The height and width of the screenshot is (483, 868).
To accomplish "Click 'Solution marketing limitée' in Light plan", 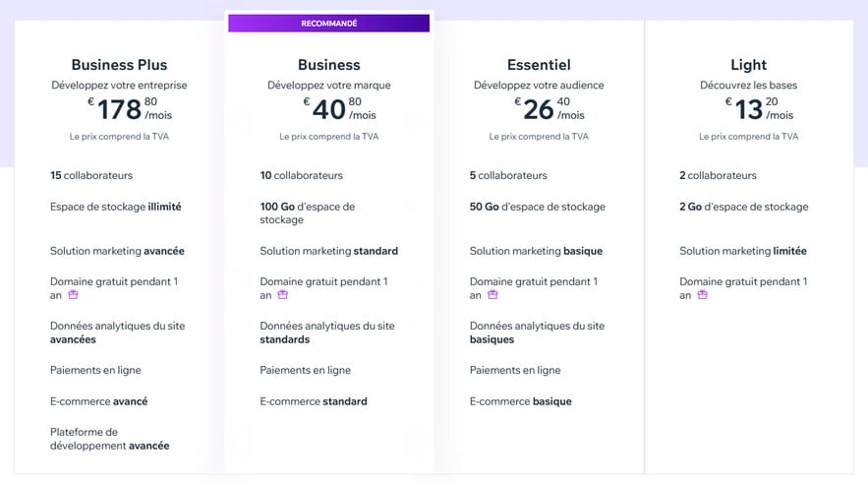I will coord(743,251).
